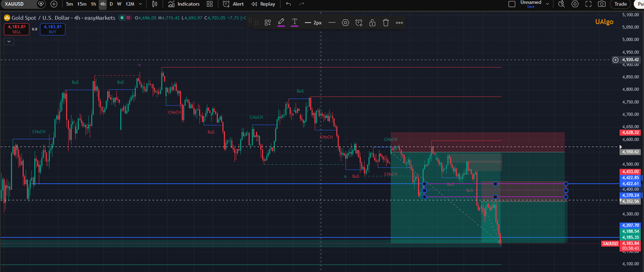The width and height of the screenshot is (644, 272).
Task: Open the quick search magnifier icon
Action: 561,4
